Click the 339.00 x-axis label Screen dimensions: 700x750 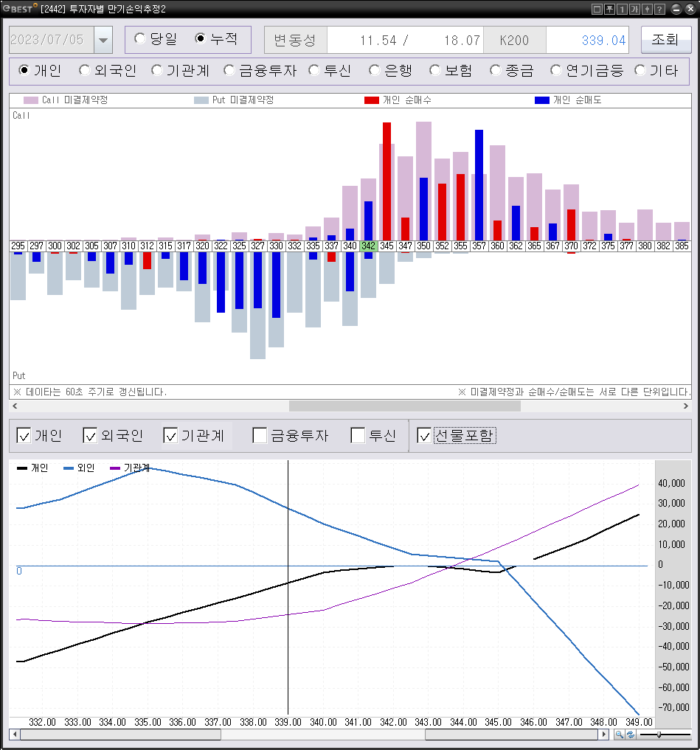pyautogui.click(x=288, y=722)
